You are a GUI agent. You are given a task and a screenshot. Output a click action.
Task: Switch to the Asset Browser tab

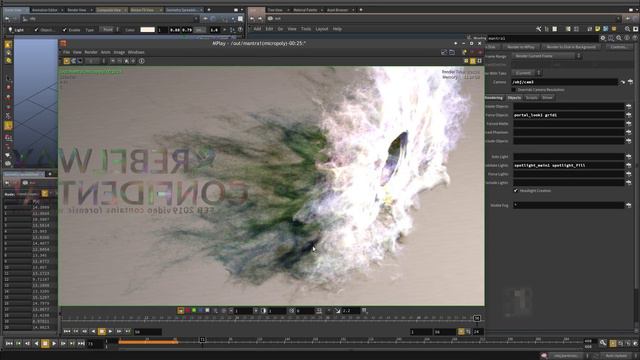(338, 10)
